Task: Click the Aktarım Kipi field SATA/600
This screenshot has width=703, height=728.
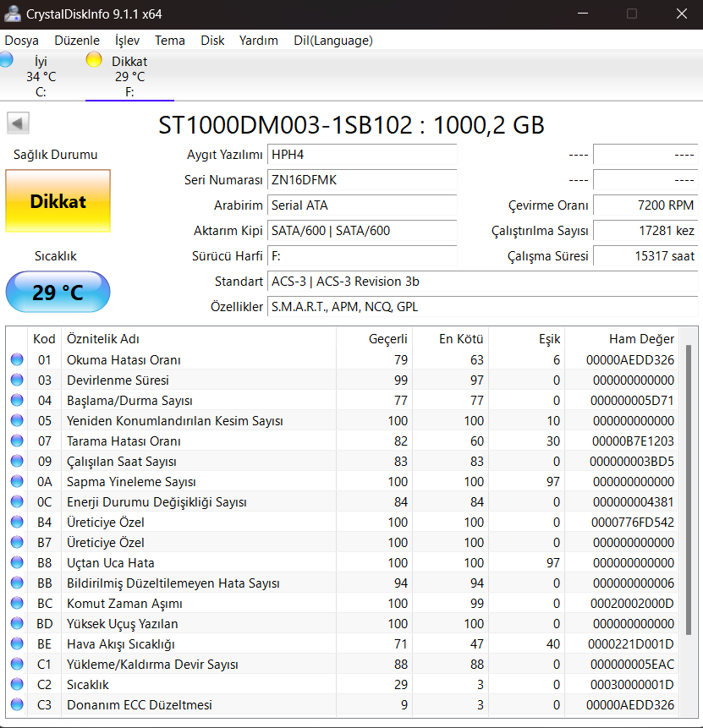Action: click(362, 231)
